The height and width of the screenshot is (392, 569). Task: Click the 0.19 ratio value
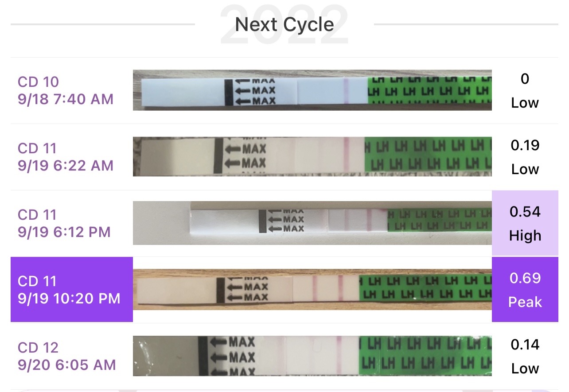click(525, 145)
